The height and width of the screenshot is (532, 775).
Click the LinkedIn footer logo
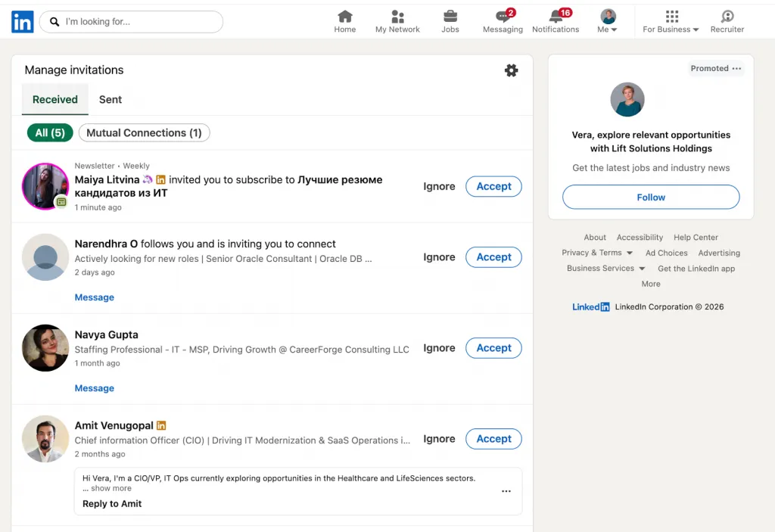point(590,306)
